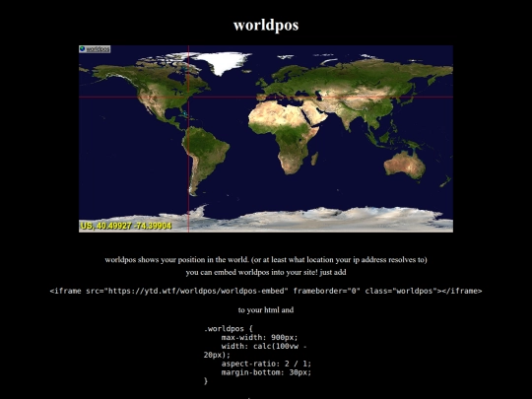Click the worldpos page heading
The width and height of the screenshot is (532, 399).
tap(266, 26)
